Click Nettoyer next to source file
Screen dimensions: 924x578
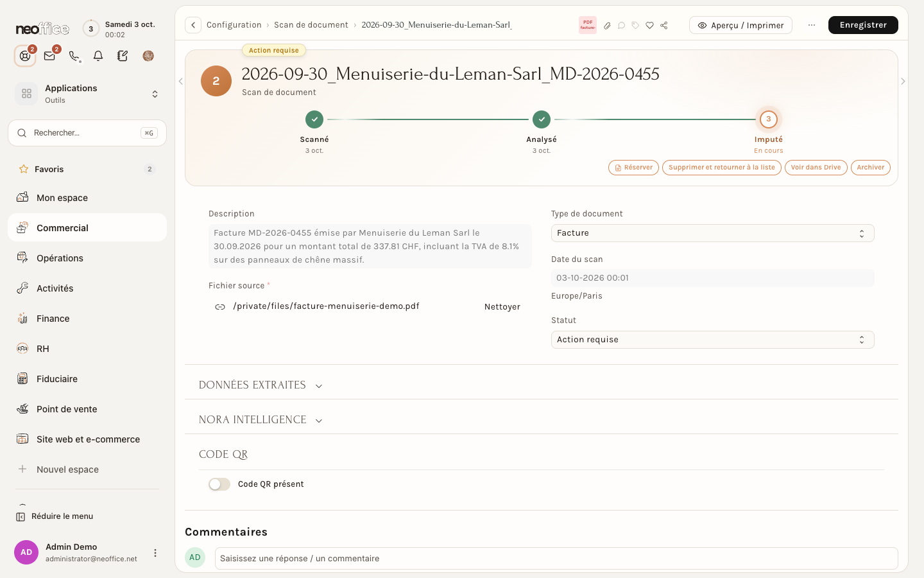[x=502, y=307]
